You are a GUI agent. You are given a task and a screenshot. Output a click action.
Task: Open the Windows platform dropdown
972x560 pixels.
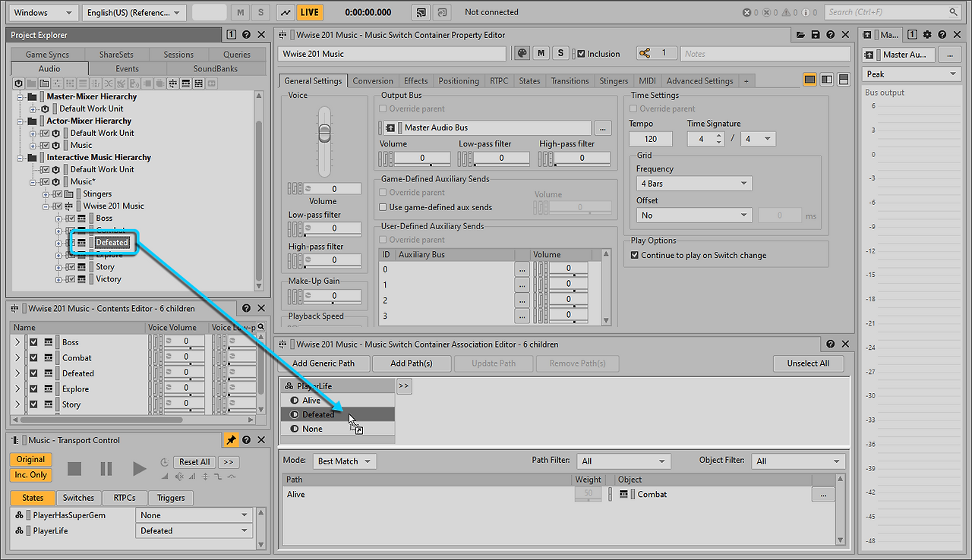point(43,12)
